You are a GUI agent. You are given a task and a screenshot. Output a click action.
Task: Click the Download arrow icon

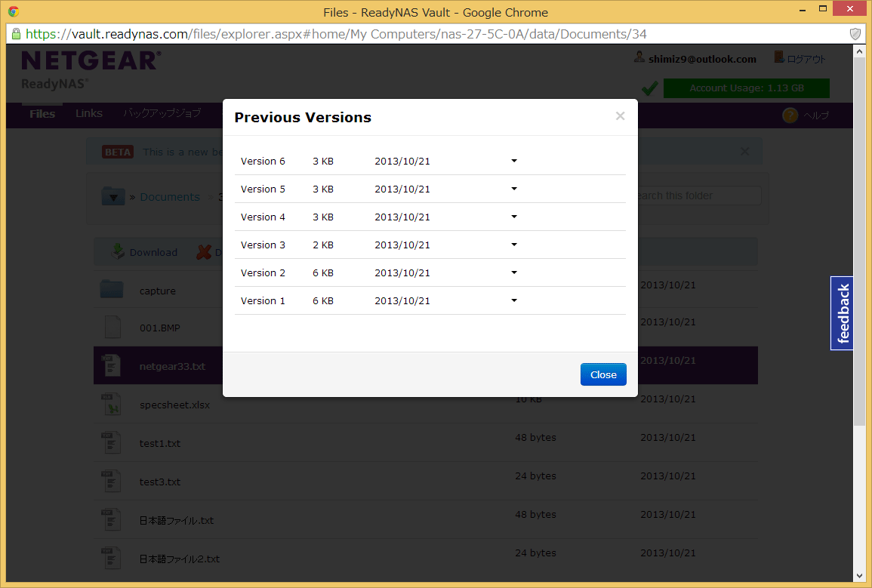(119, 252)
